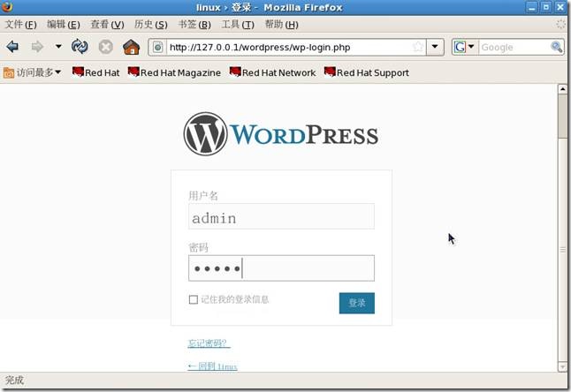Close the Firefox window

560,7
